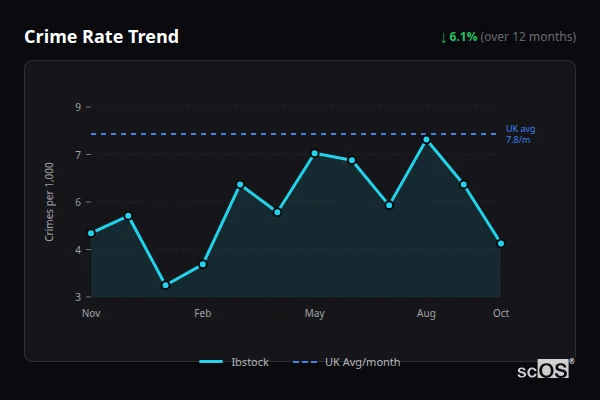Click the May x-axis label
Screen dimensions: 600x400
[x=315, y=313]
